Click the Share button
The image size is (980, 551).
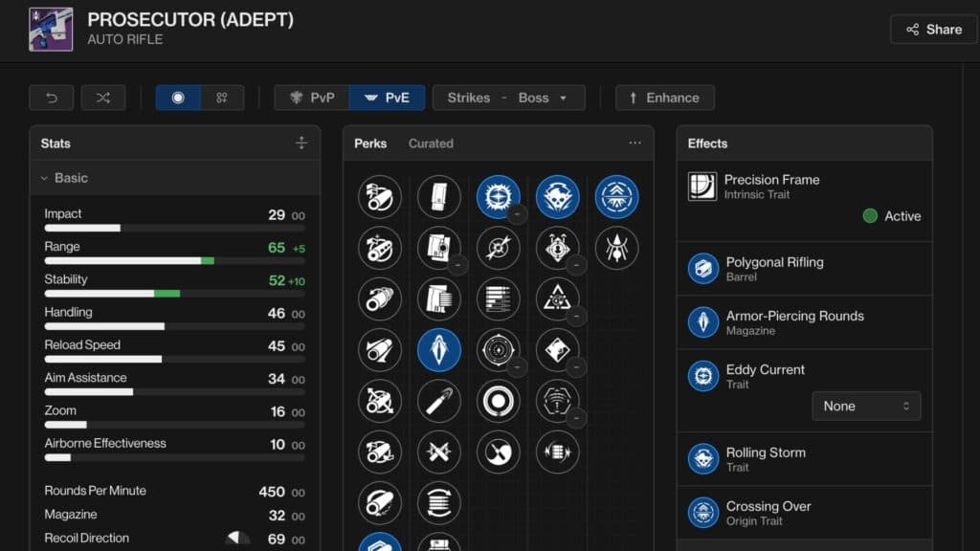coord(933,29)
